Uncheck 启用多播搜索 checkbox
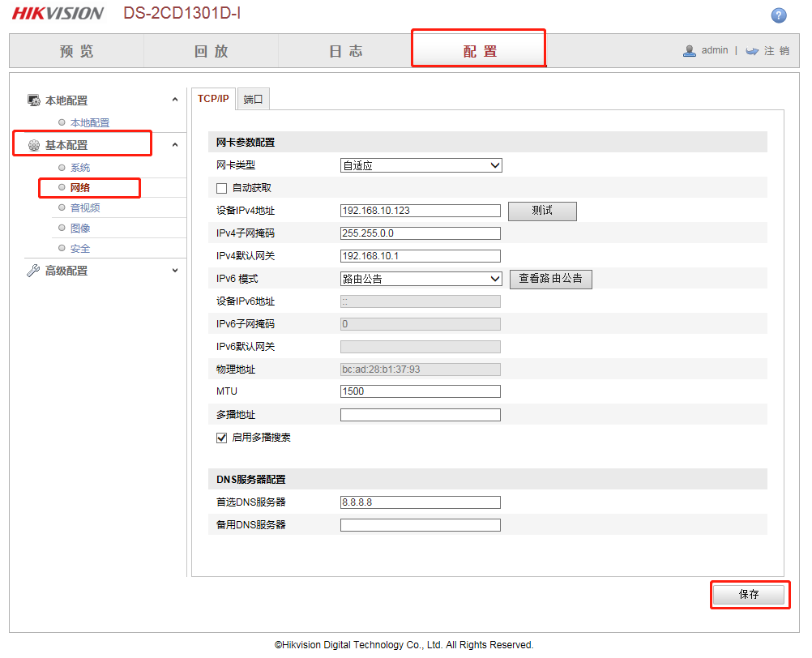The width and height of the screenshot is (812, 658). (221, 438)
